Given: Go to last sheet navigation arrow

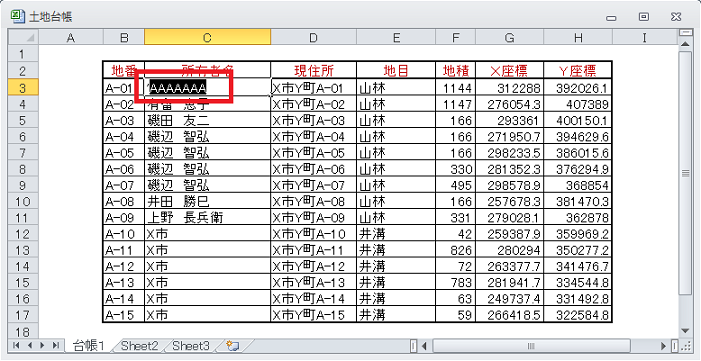Looking at the screenshot, I should (56, 345).
